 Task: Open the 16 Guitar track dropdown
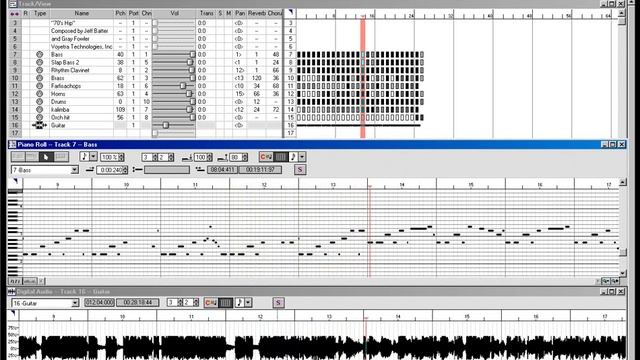pyautogui.click(x=75, y=303)
